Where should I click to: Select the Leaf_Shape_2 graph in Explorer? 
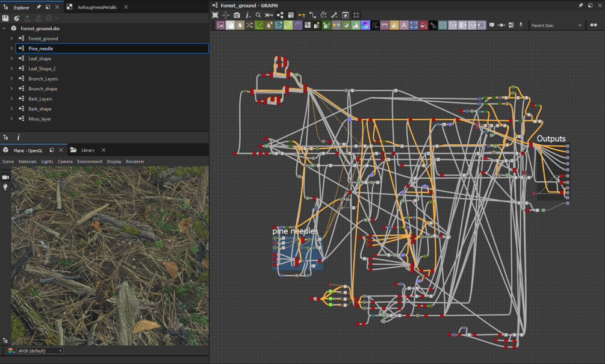pyautogui.click(x=42, y=69)
